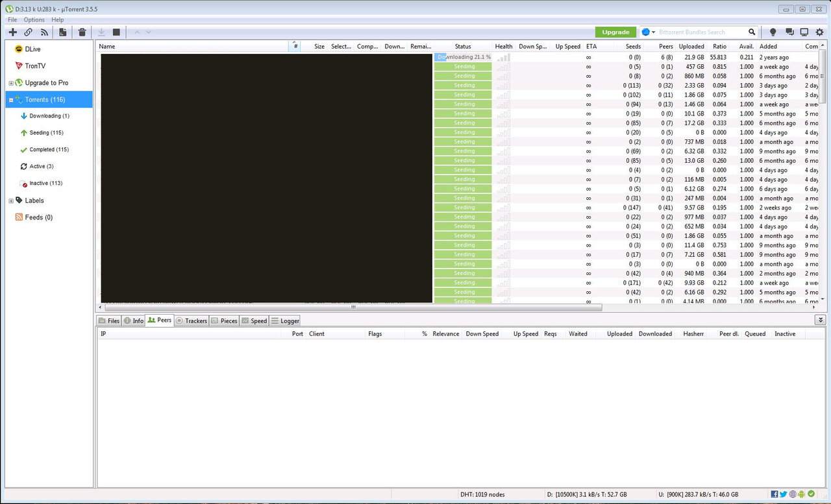The width and height of the screenshot is (831, 504).
Task: Click the upload speed status U: [900K]
Action: click(x=698, y=494)
